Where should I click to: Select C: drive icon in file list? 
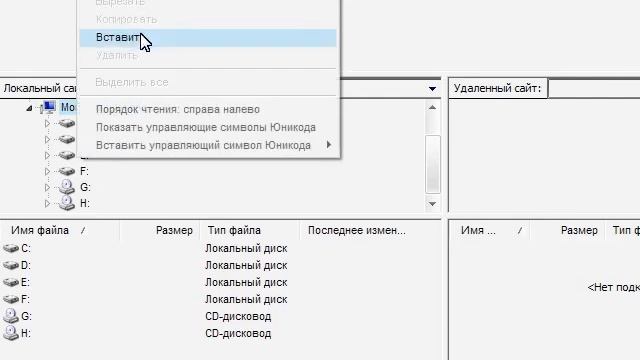point(11,248)
